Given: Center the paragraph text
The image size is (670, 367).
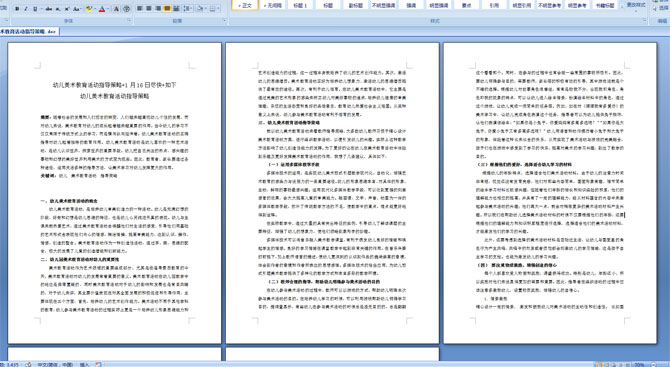Looking at the screenshot, I should pyautogui.click(x=149, y=8).
